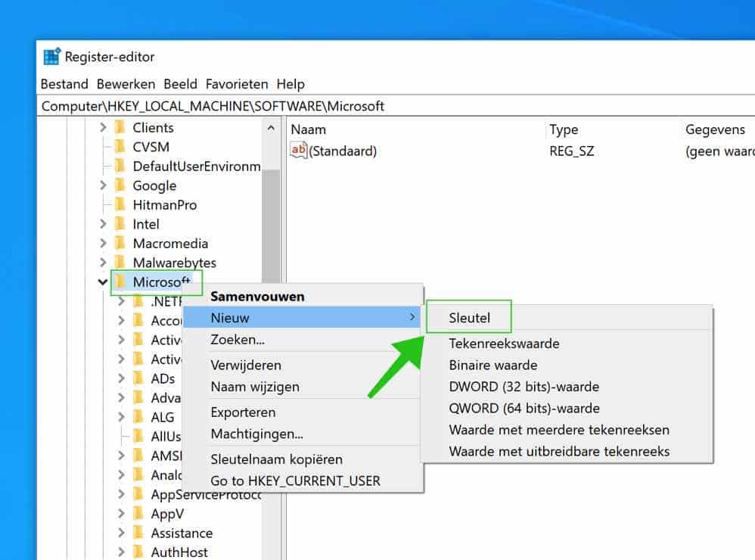Viewport: 755px width, 560px height.
Task: Expand the ALG subkey
Action: tap(121, 417)
